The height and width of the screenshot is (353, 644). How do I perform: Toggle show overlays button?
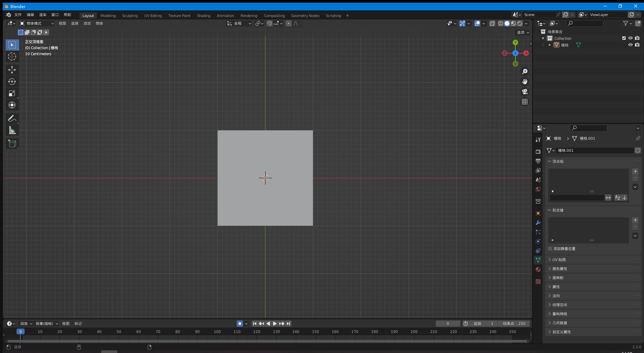pyautogui.click(x=477, y=23)
